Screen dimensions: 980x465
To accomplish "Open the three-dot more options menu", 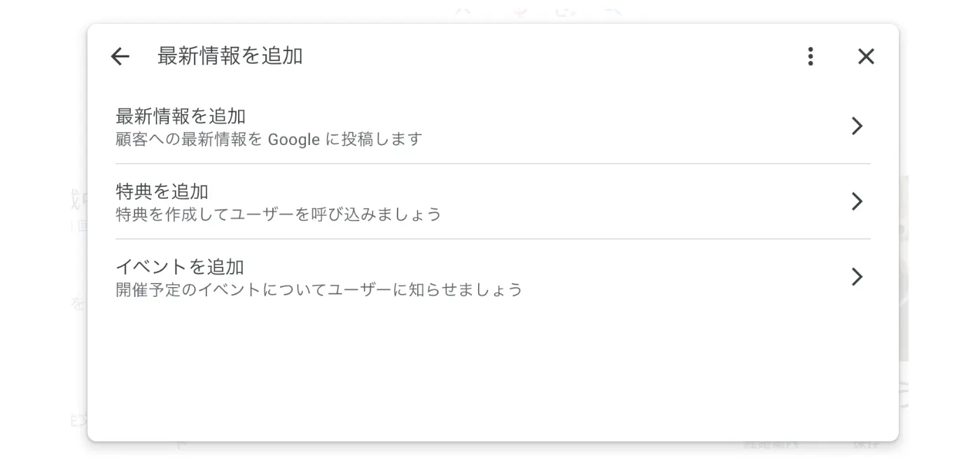I will [810, 57].
